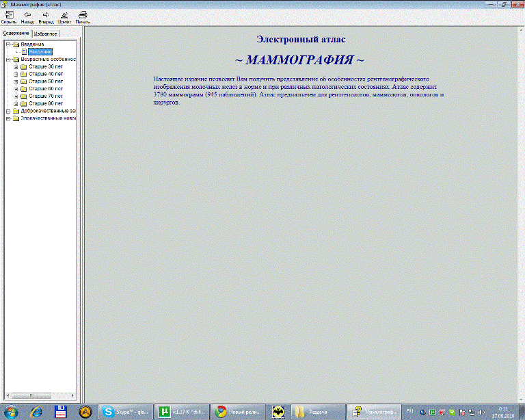Expand the Старше 50 лет node
The height and width of the screenshot is (420, 525).
(16, 81)
